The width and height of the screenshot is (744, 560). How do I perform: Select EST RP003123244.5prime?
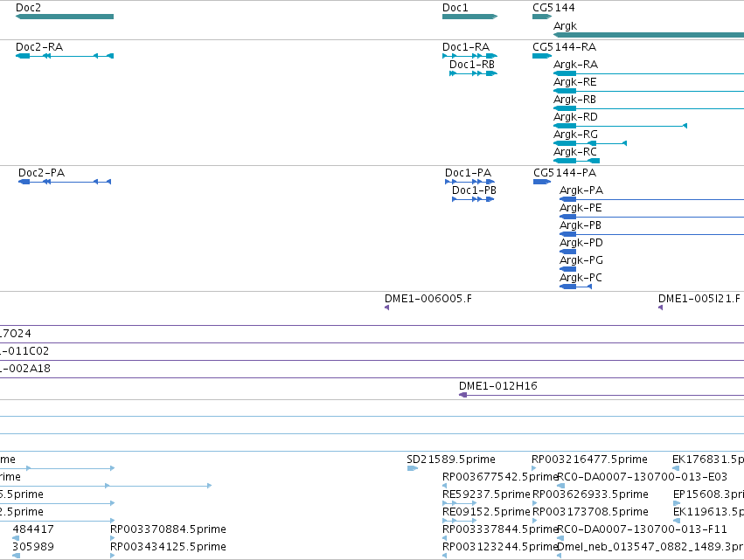[445, 556]
